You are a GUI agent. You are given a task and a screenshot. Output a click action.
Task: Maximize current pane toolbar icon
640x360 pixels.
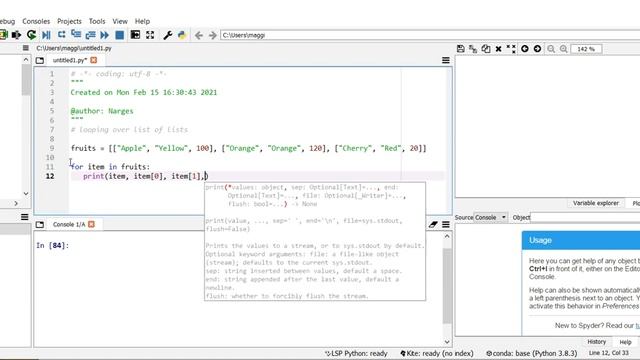click(x=135, y=35)
